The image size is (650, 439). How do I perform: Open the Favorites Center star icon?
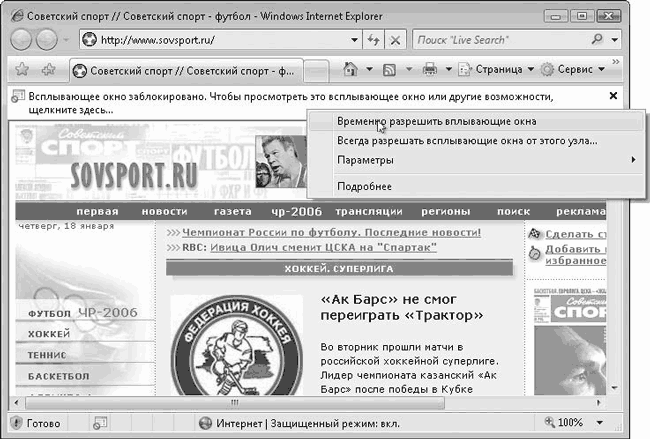click(22, 70)
